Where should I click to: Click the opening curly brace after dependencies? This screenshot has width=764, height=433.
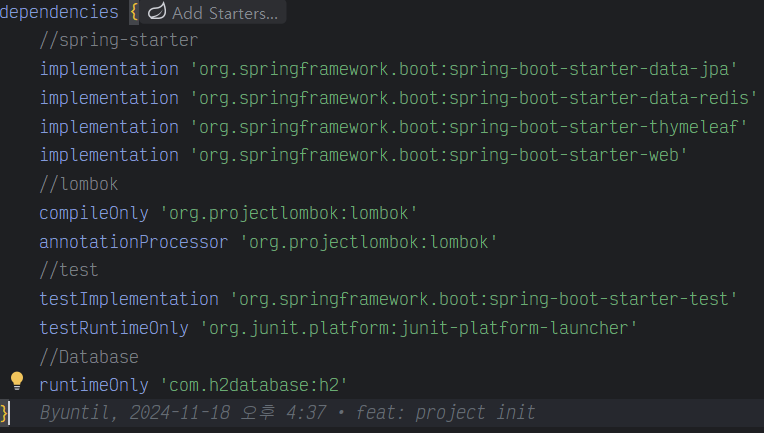click(x=134, y=13)
